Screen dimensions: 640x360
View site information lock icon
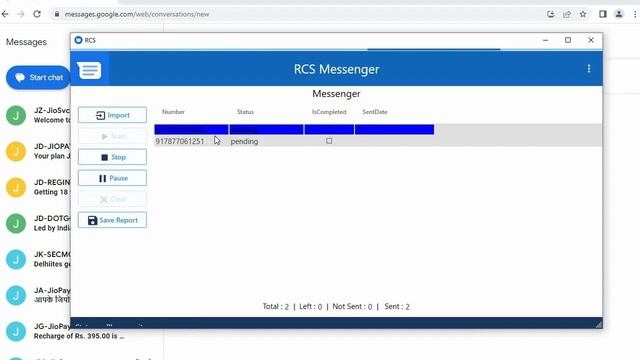57,14
